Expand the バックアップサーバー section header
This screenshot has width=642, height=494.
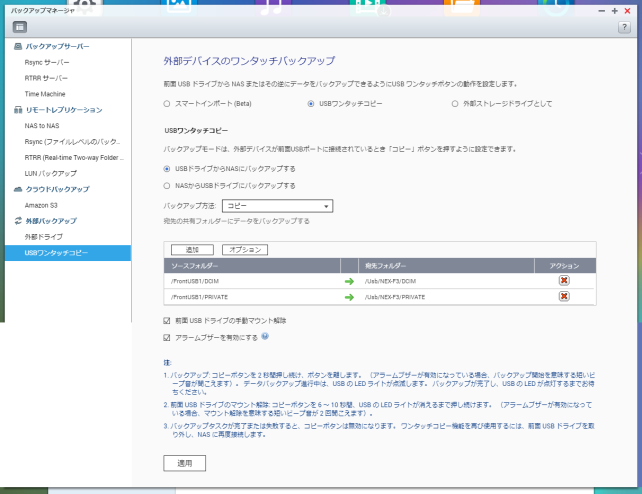click(x=57, y=46)
